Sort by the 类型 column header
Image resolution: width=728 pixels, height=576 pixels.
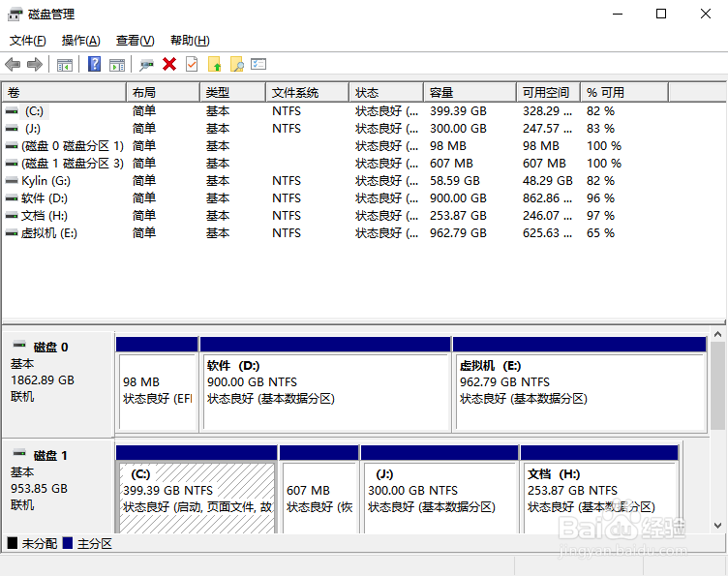click(x=233, y=92)
